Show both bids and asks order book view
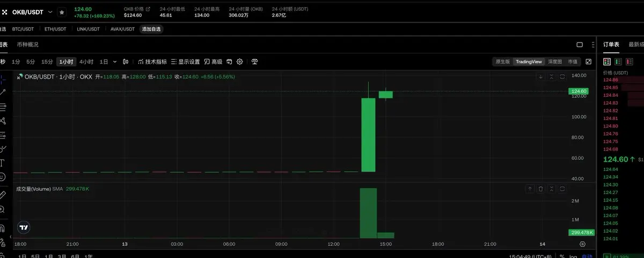 coord(607,62)
